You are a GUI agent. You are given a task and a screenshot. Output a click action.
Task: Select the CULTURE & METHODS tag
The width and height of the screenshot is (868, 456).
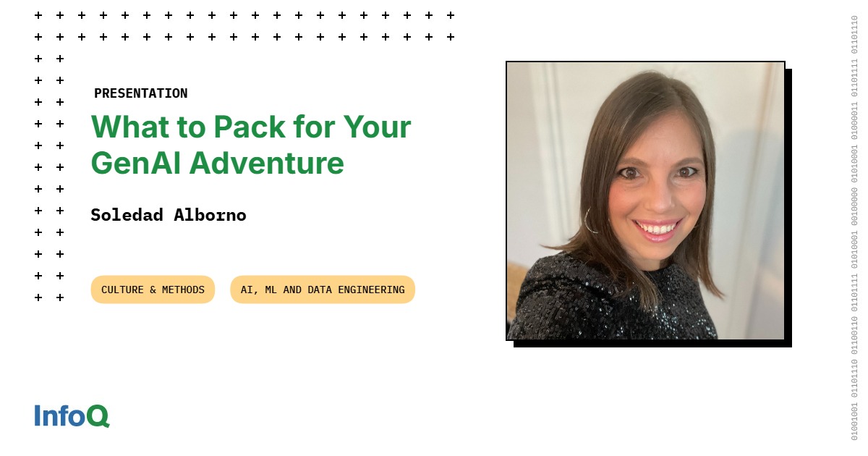(153, 290)
